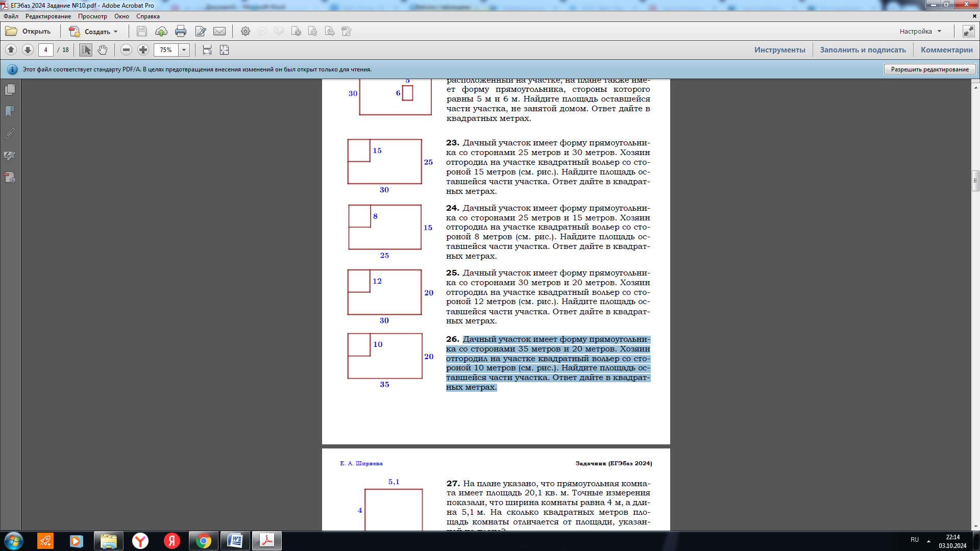Viewport: 980px width, 551px height.
Task: Open the Инструменты panel
Action: (x=779, y=49)
